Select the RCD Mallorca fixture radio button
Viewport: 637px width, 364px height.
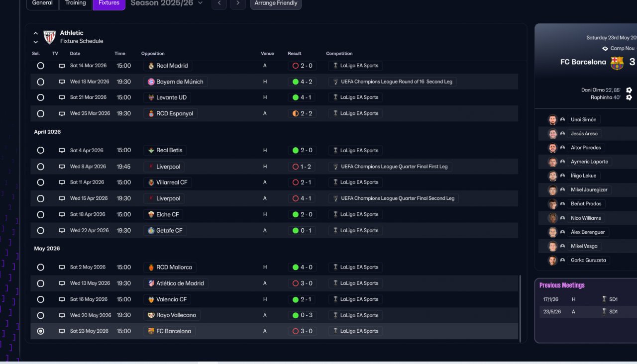click(x=40, y=268)
